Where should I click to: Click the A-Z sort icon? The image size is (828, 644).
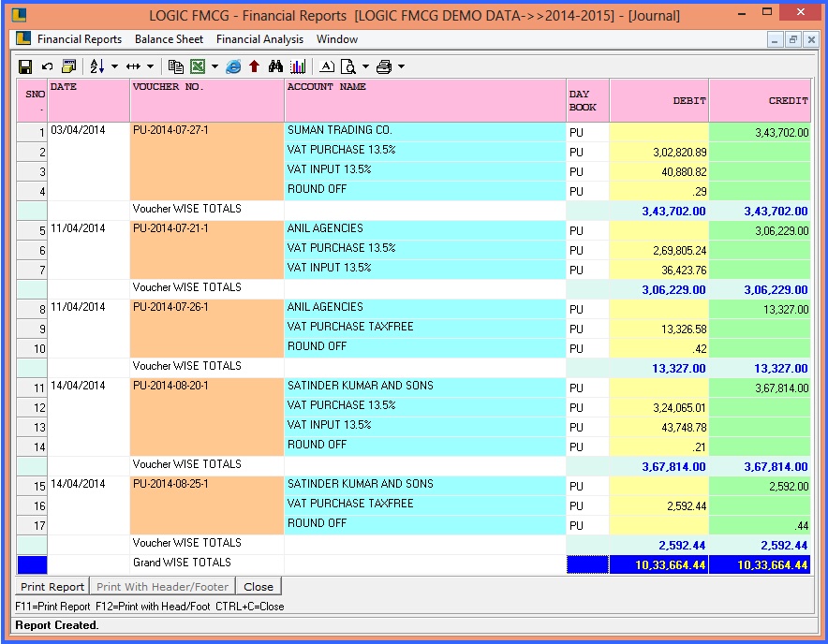96,66
